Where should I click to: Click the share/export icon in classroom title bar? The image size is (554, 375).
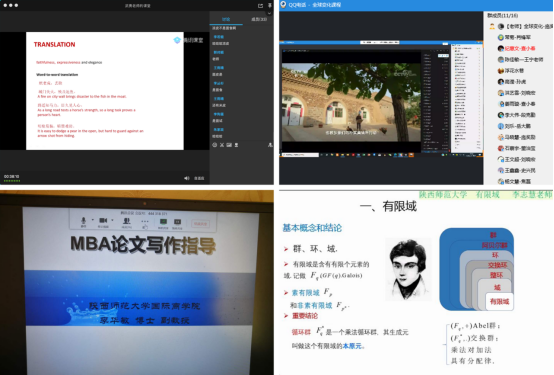[260, 6]
